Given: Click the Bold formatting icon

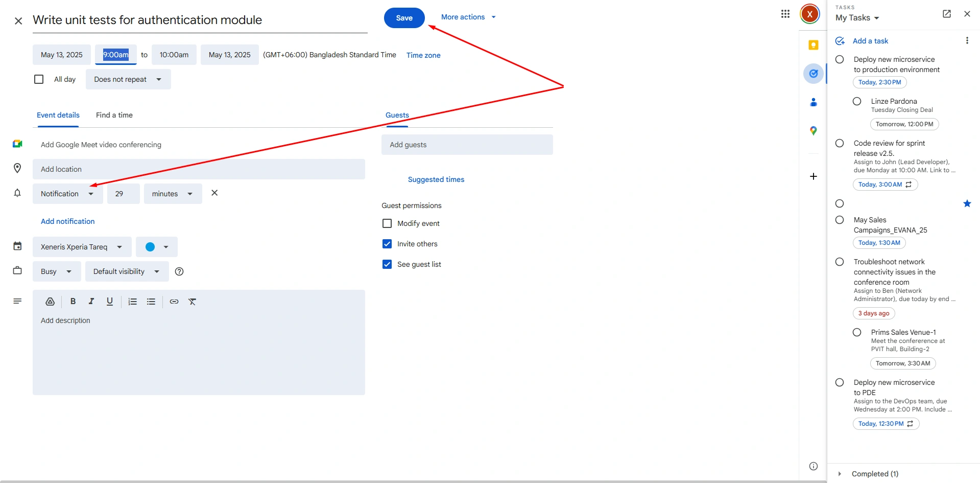Looking at the screenshot, I should [73, 302].
